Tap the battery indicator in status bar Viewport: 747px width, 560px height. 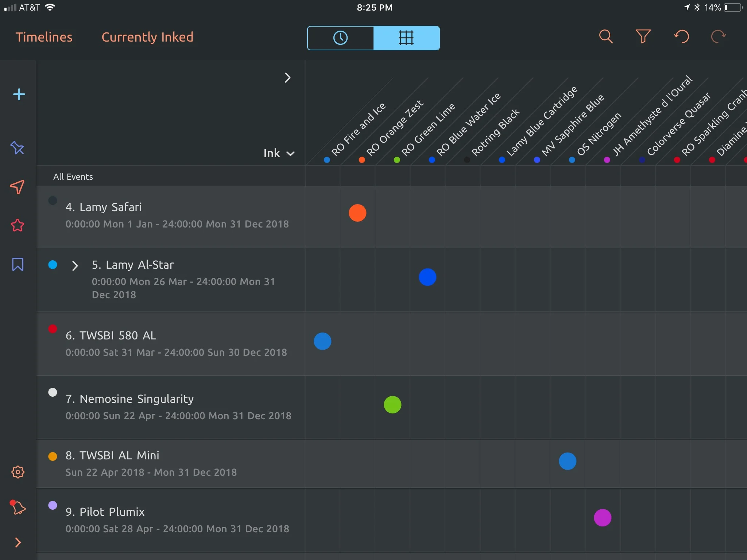pos(733,7)
